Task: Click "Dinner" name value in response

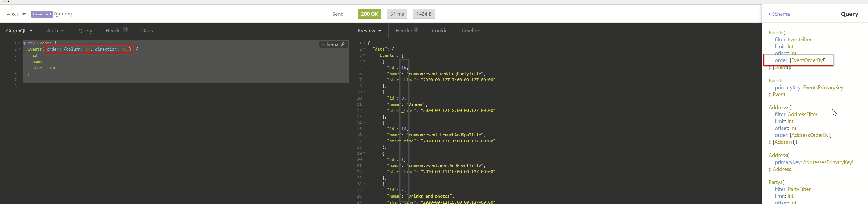Action: point(416,105)
